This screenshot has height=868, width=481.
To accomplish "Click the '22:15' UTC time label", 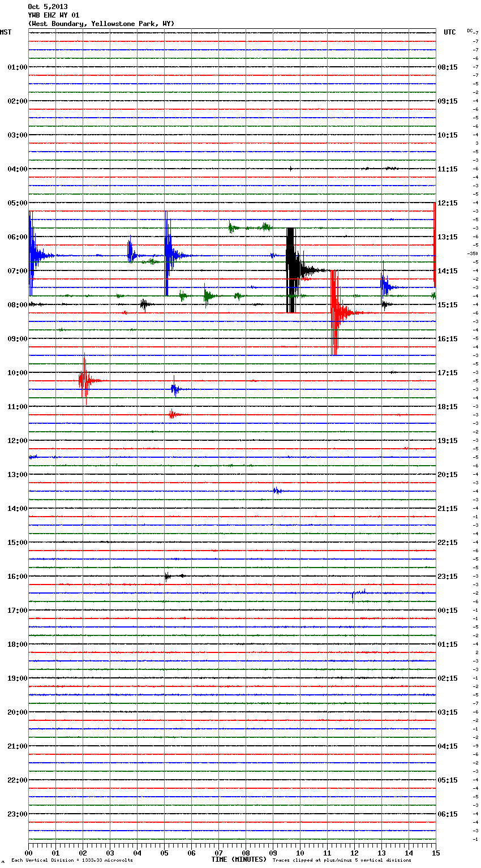I will coord(448,543).
